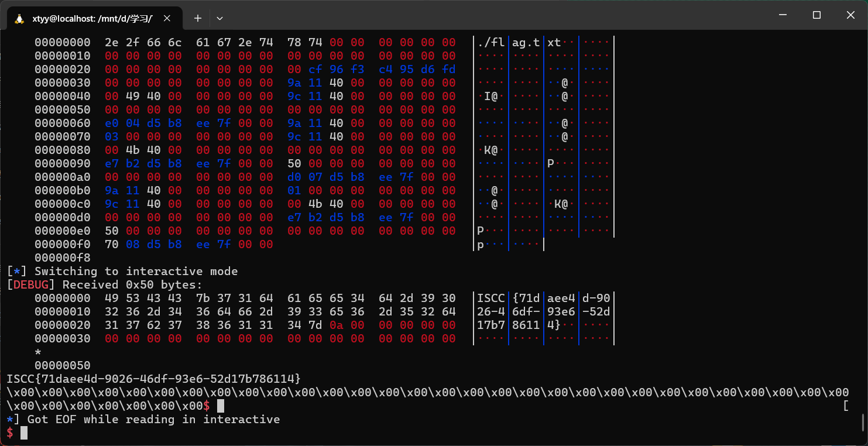Minimize the terminal window

(x=782, y=15)
